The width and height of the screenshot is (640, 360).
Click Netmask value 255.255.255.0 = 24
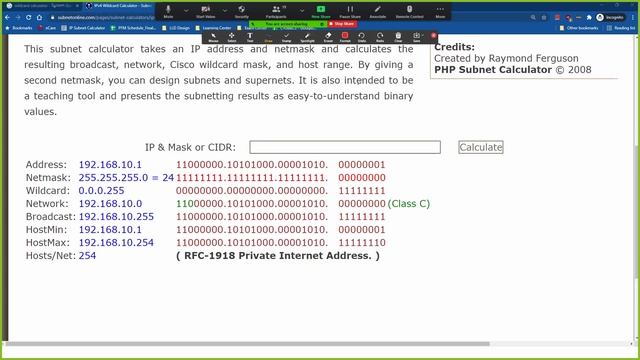coord(126,178)
